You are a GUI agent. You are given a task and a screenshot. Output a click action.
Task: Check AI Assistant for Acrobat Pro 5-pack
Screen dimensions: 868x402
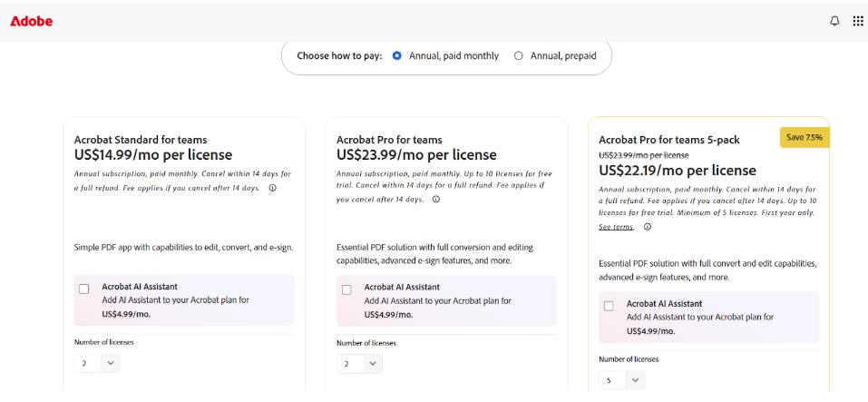609,306
